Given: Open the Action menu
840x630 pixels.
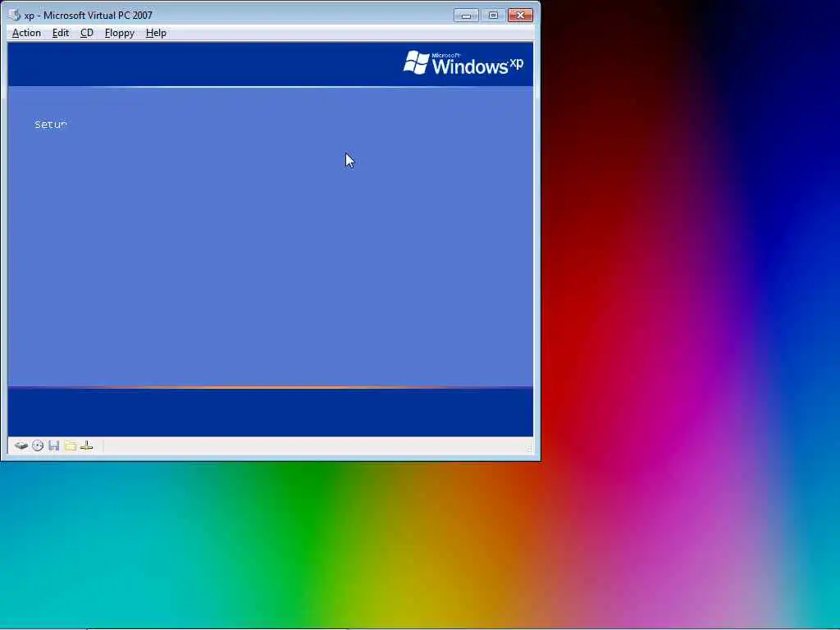Looking at the screenshot, I should (x=26, y=33).
